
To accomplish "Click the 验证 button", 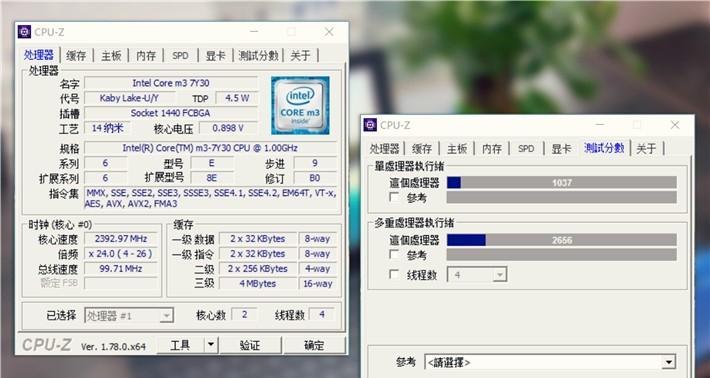I will pyautogui.click(x=250, y=345).
